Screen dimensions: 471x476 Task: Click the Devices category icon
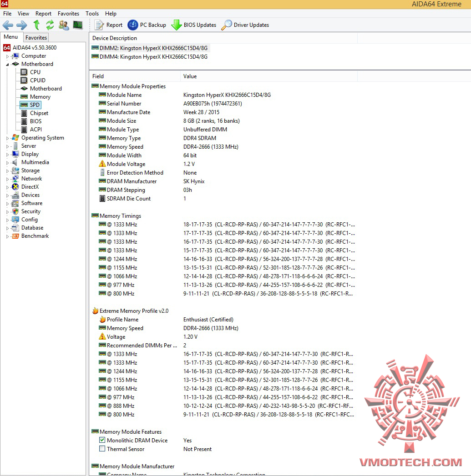(15, 195)
